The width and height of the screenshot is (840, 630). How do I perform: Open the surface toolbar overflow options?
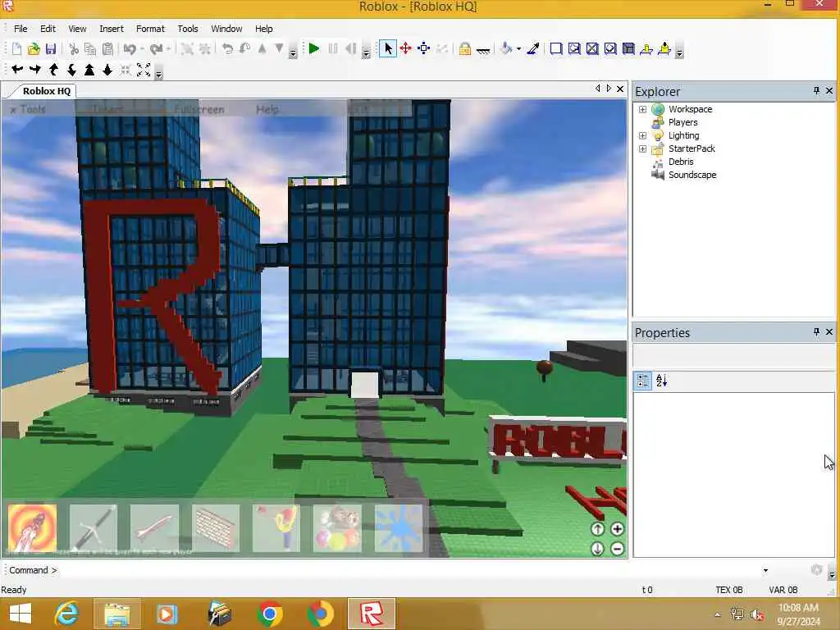point(679,52)
